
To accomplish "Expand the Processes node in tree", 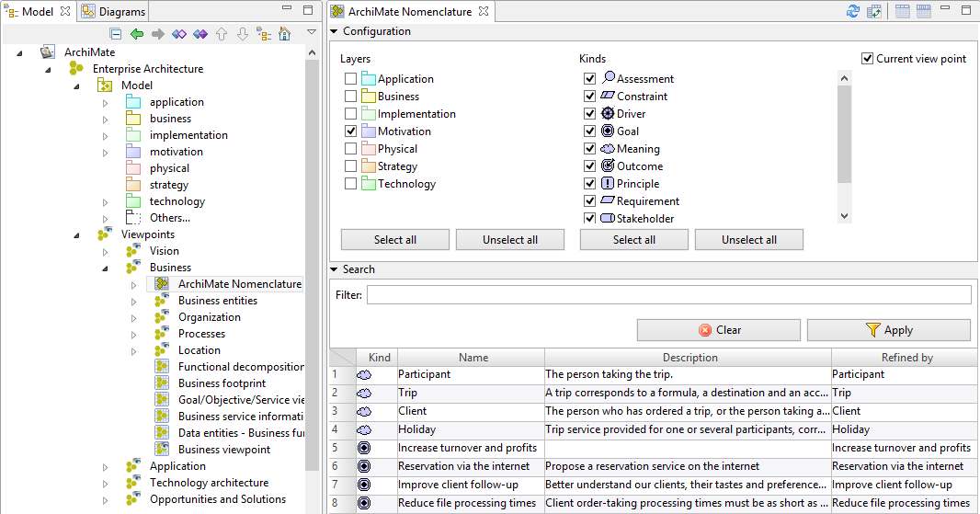I will coord(133,335).
